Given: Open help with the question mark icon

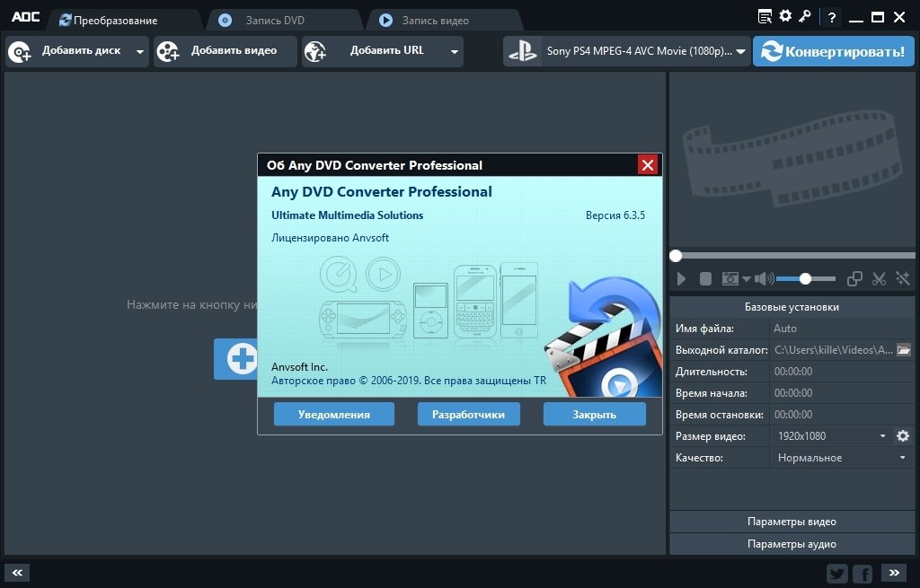Looking at the screenshot, I should (x=831, y=18).
